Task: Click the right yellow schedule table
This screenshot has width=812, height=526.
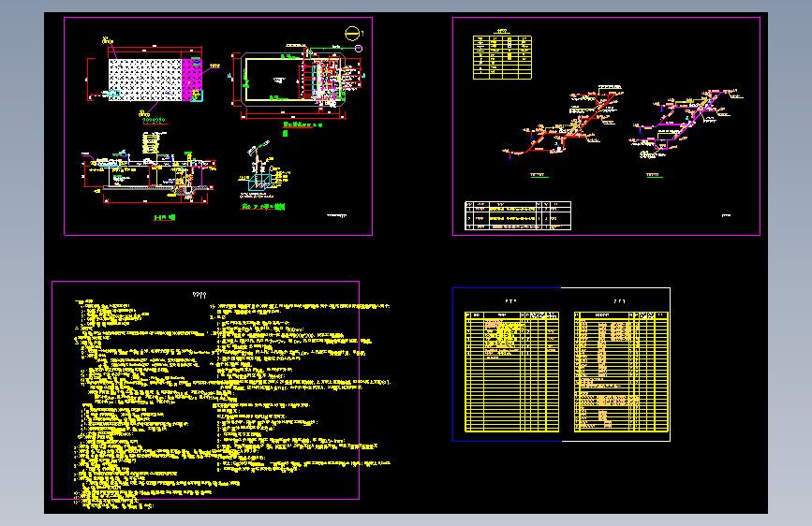Action: click(621, 372)
